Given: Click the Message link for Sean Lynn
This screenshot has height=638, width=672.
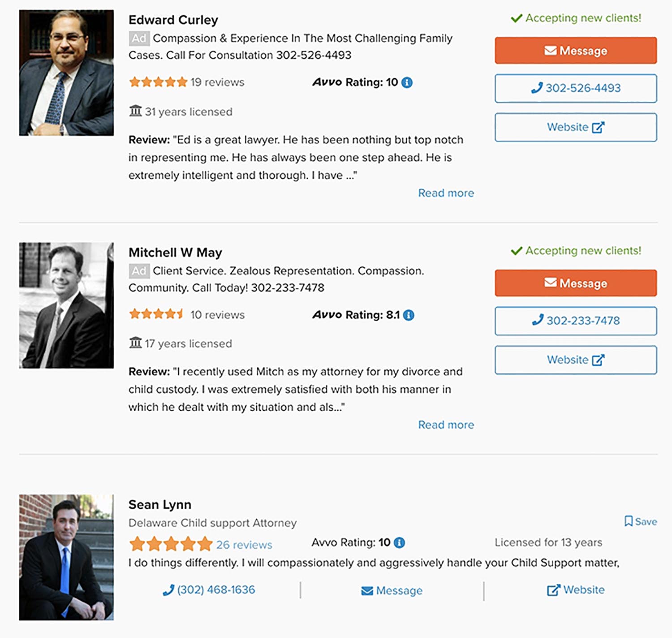Looking at the screenshot, I should tap(392, 591).
